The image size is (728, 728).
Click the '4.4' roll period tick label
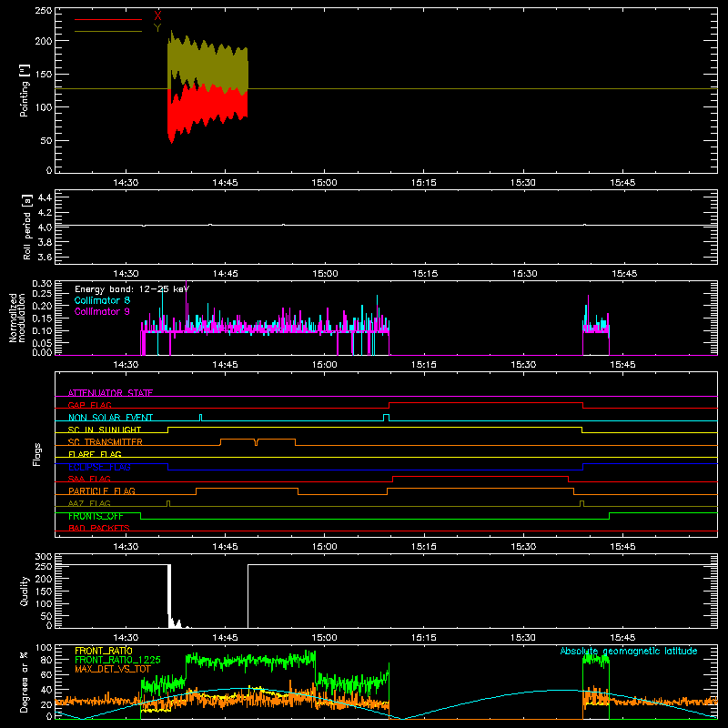[45, 197]
